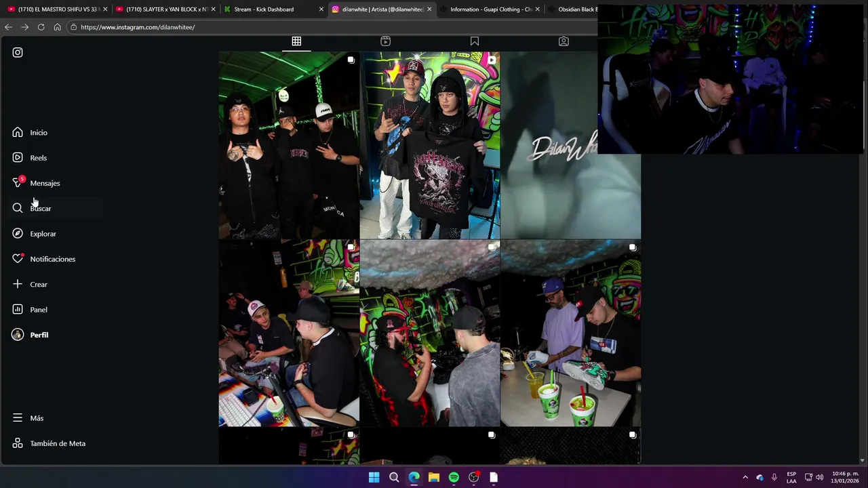Open the clock showing 10:46 p. m.

[845, 477]
